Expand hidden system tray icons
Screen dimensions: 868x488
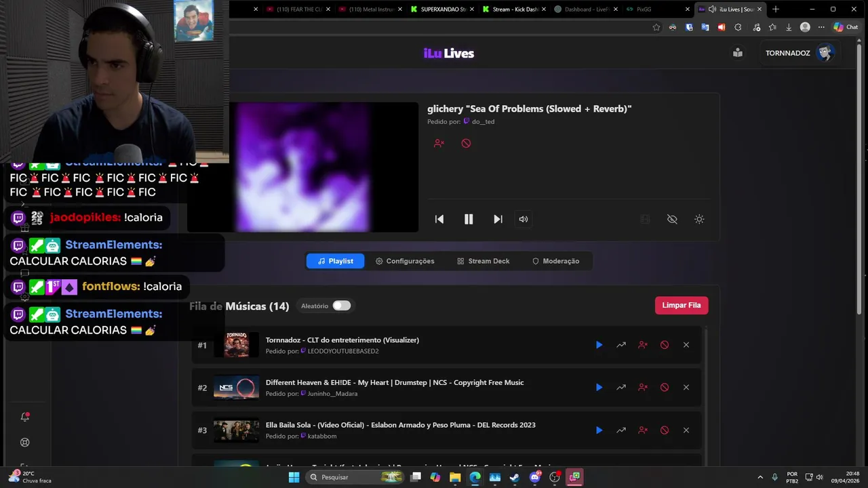759,477
